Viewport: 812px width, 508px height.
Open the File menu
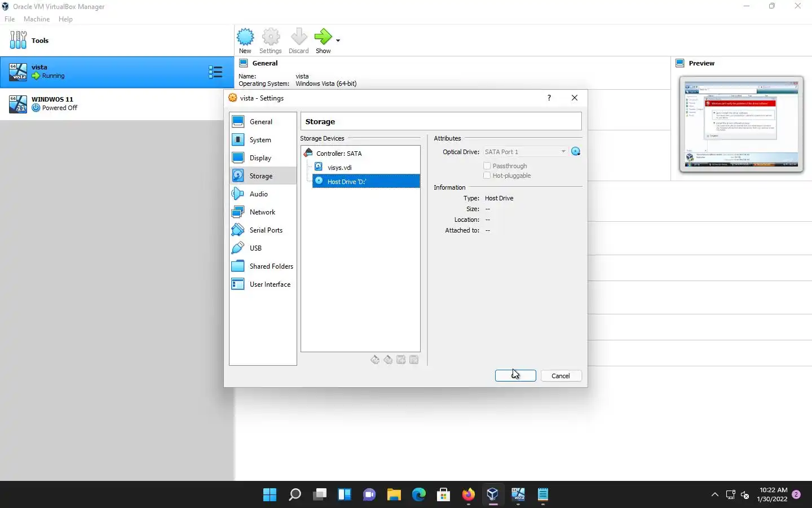10,19
